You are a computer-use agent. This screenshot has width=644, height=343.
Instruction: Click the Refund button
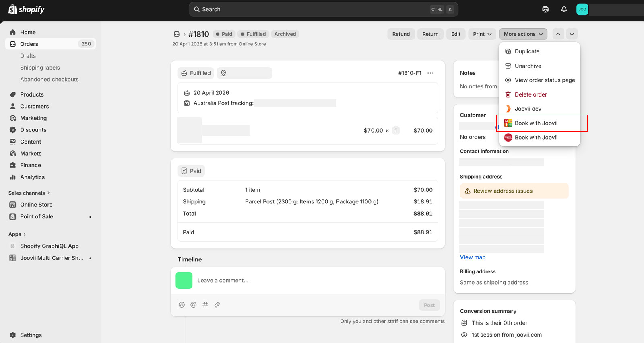(401, 34)
